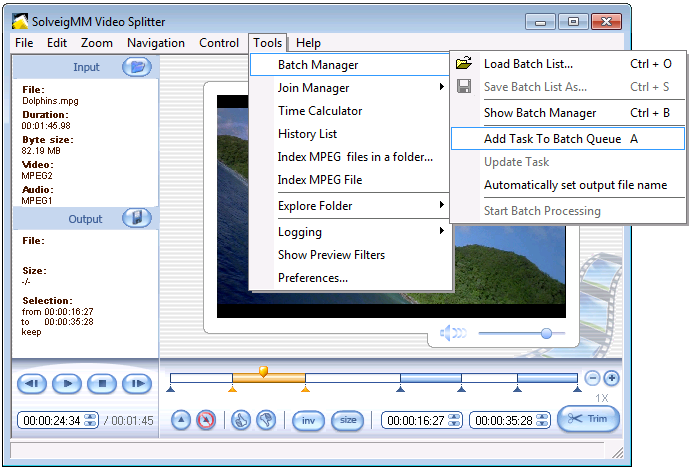This screenshot has height=468, width=691.
Task: Click end time 00:00:35:28 field
Action: point(504,421)
